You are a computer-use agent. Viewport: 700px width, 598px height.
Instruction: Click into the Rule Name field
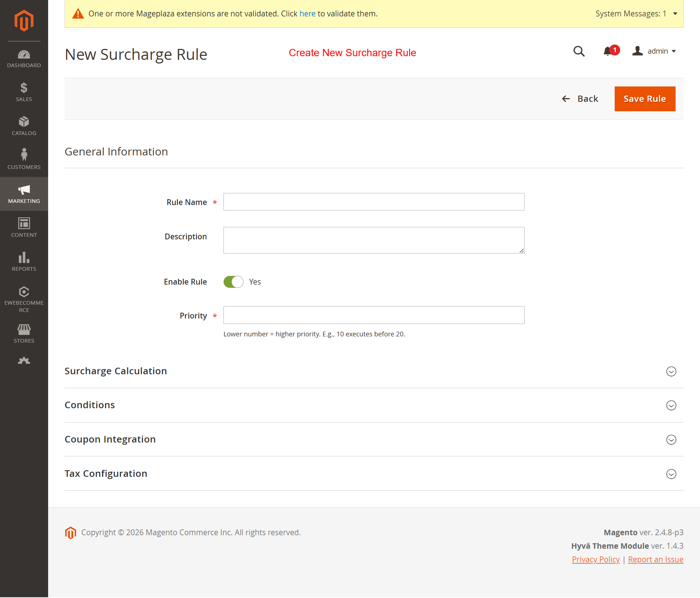(x=374, y=202)
